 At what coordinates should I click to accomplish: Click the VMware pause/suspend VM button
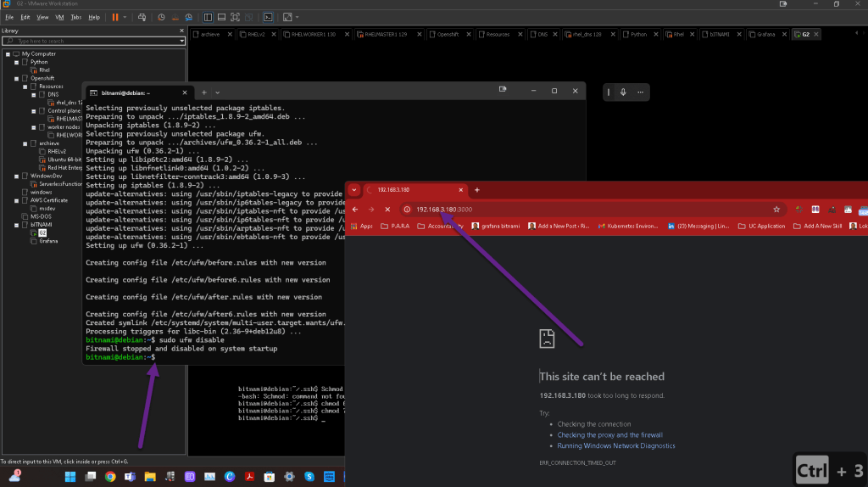point(115,17)
